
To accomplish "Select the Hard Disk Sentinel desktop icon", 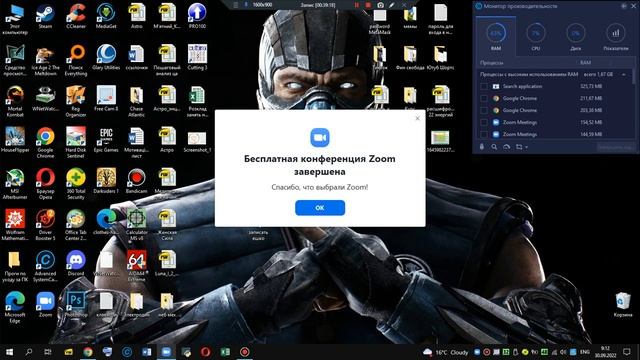I will (76, 142).
